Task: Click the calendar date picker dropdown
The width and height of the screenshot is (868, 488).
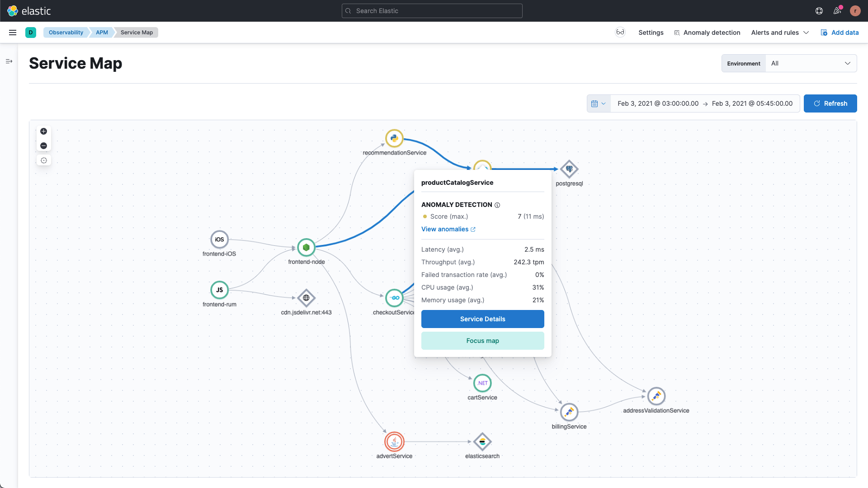Action: [x=598, y=103]
